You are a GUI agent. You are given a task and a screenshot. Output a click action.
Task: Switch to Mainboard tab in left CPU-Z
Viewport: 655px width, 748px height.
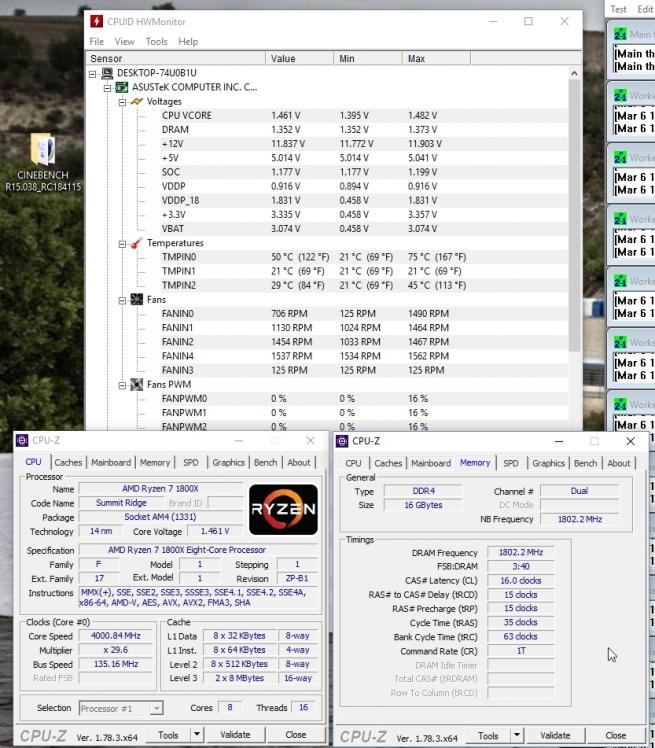[x=111, y=462]
